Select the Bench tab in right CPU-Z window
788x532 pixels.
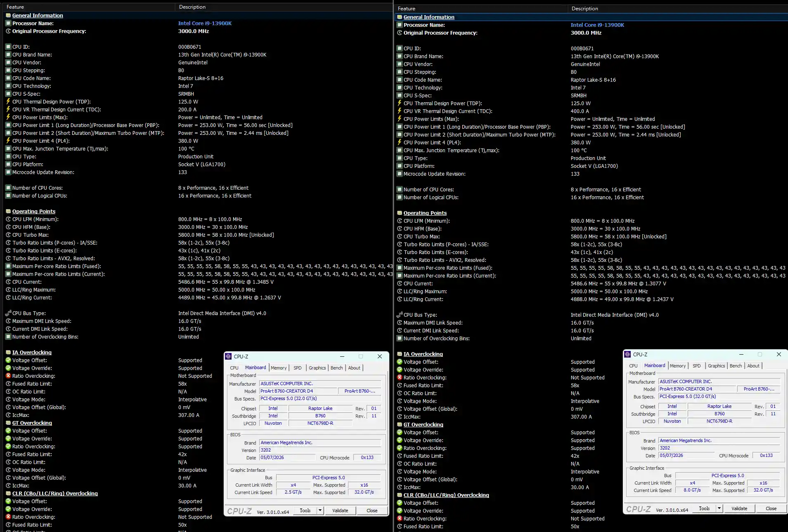coord(736,366)
